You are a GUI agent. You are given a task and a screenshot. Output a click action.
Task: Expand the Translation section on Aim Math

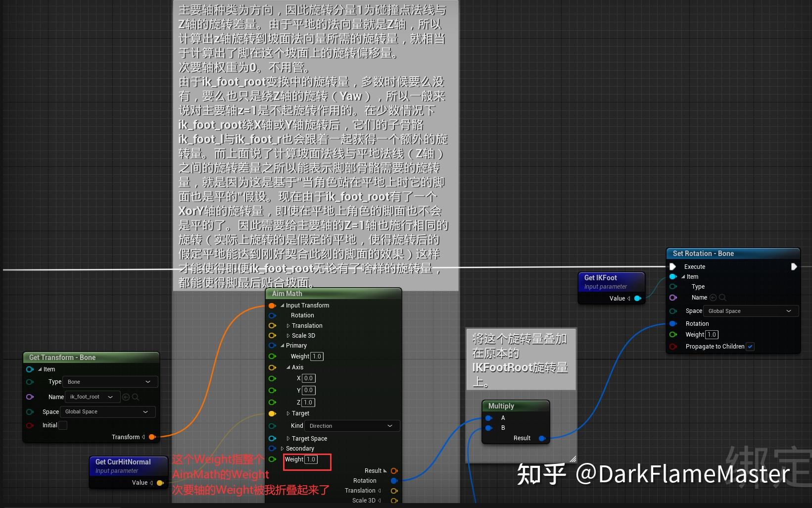click(289, 325)
